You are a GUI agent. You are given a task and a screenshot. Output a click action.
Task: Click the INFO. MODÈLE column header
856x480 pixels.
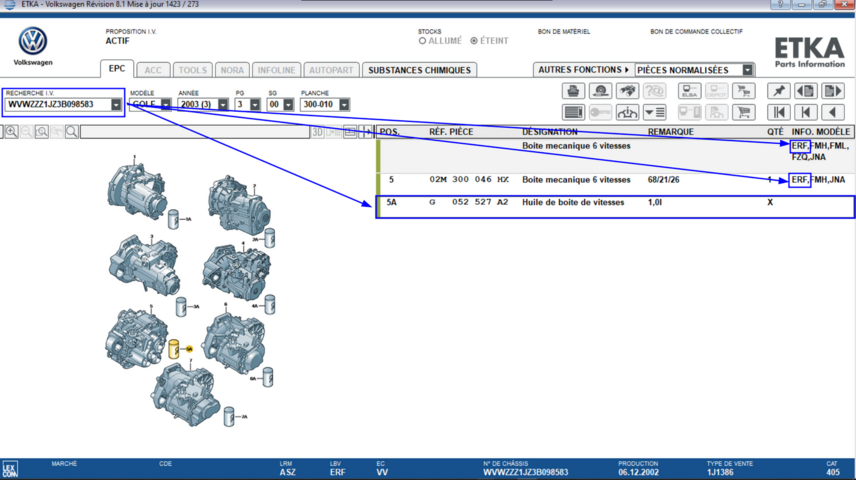coord(821,132)
